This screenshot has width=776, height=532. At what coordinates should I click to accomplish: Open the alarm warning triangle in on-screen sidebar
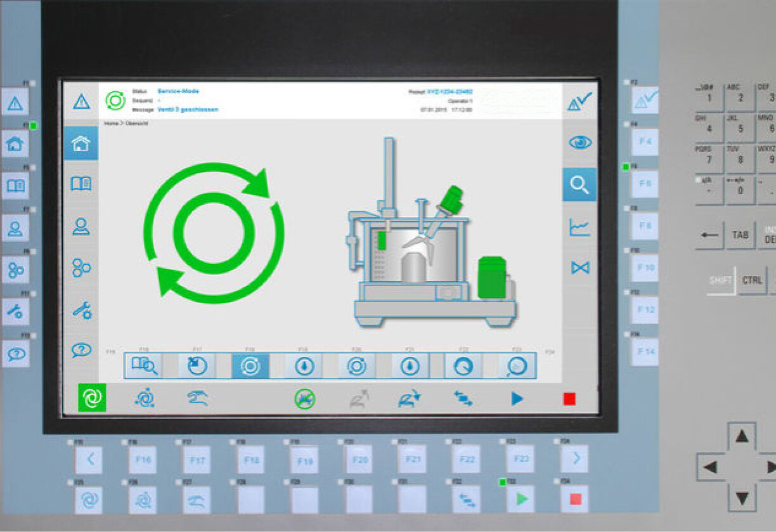[x=81, y=101]
